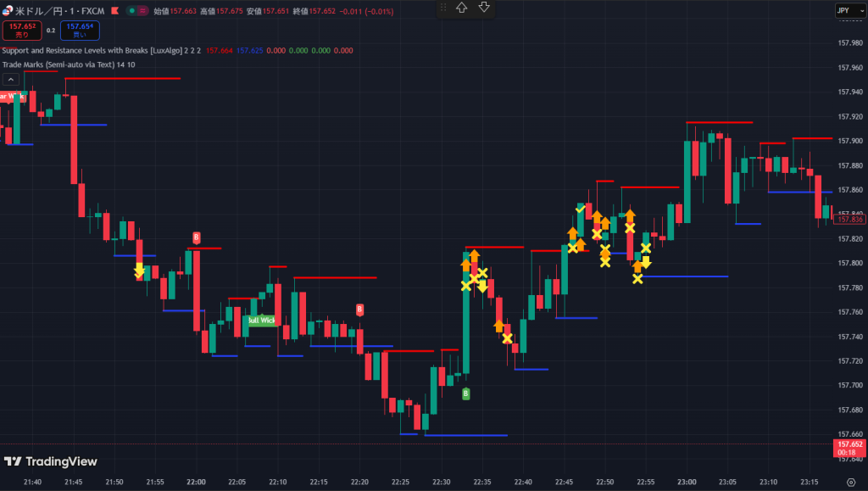The image size is (868, 491).
Task: Click the 23:00 time axis label
Action: [x=686, y=482]
